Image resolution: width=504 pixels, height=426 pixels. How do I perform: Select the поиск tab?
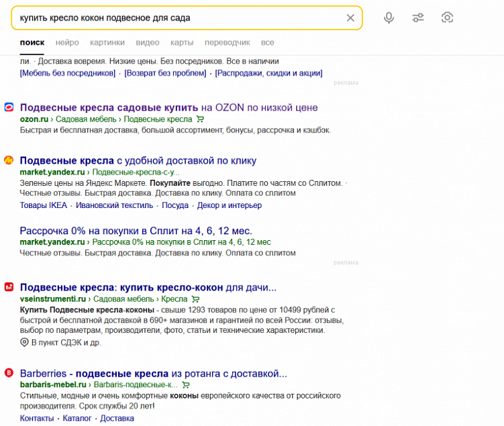[32, 42]
